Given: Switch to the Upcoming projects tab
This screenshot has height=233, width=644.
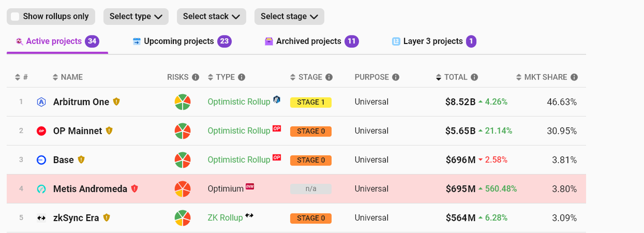Looking at the screenshot, I should point(182,41).
